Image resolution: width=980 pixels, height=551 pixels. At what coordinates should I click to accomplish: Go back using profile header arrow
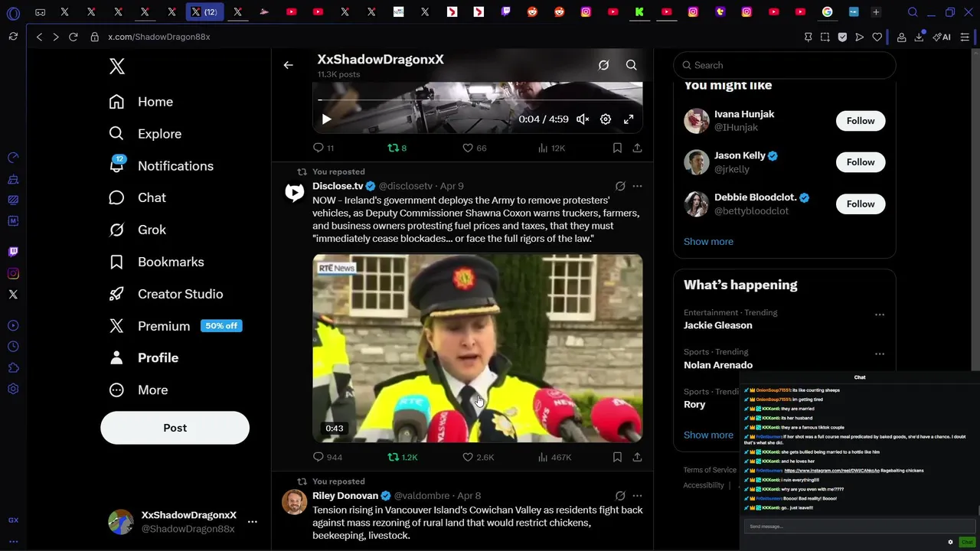point(288,65)
